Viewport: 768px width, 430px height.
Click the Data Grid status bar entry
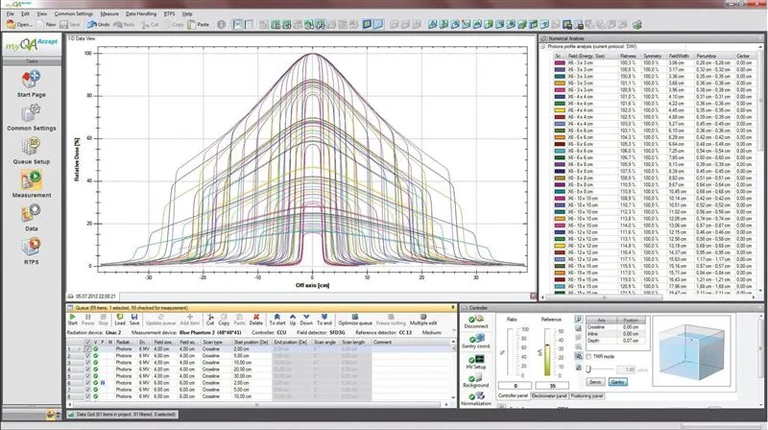pos(122,414)
